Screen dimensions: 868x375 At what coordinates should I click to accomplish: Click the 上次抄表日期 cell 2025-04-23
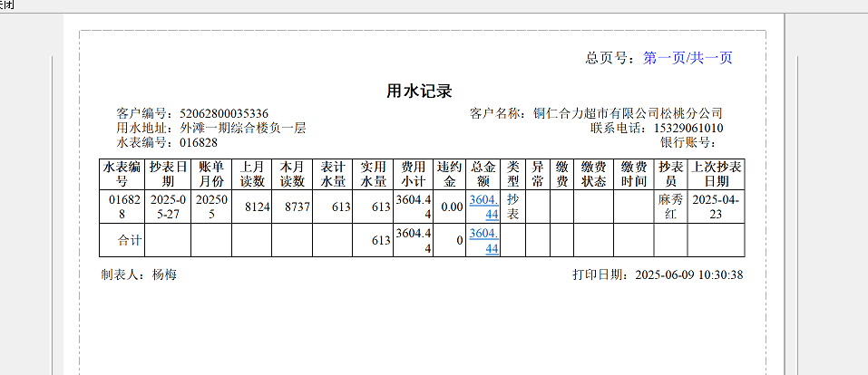717,206
